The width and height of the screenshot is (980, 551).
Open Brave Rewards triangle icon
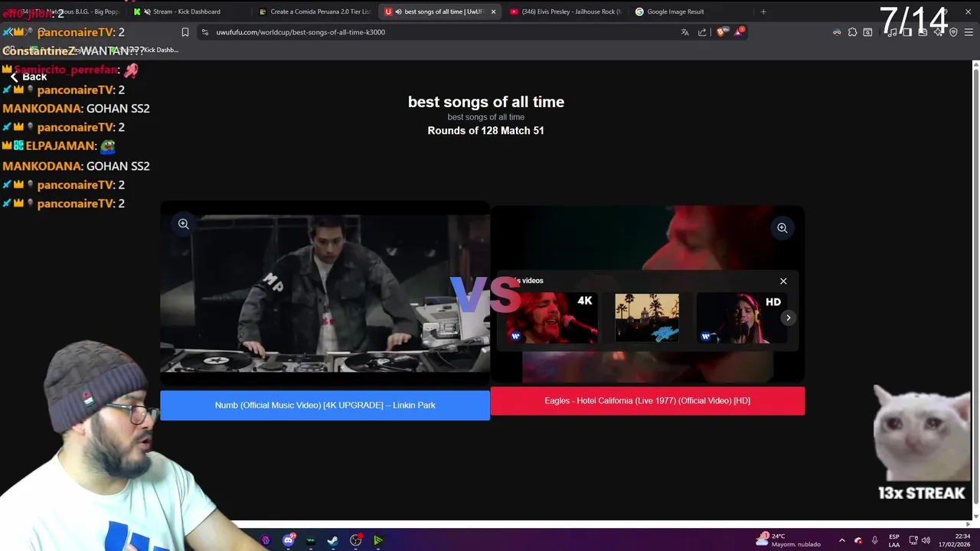point(739,32)
